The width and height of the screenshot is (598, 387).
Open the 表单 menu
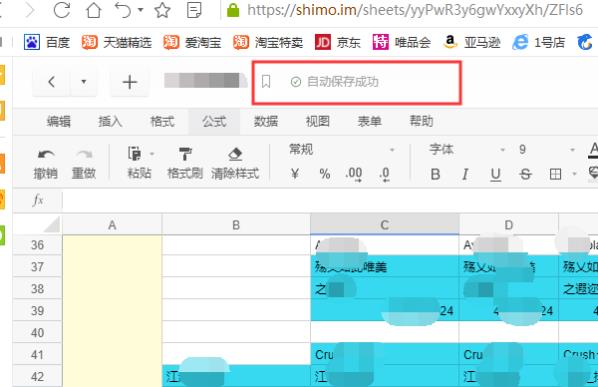(x=370, y=121)
